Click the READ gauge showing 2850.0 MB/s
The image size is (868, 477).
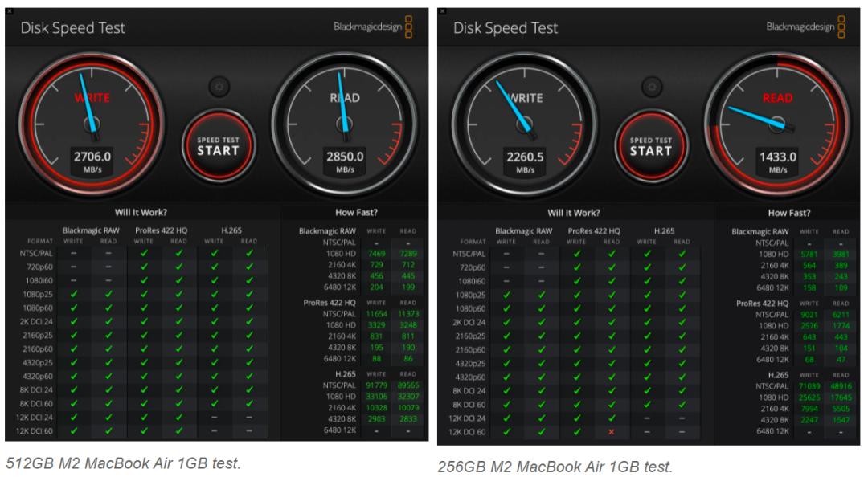(343, 123)
